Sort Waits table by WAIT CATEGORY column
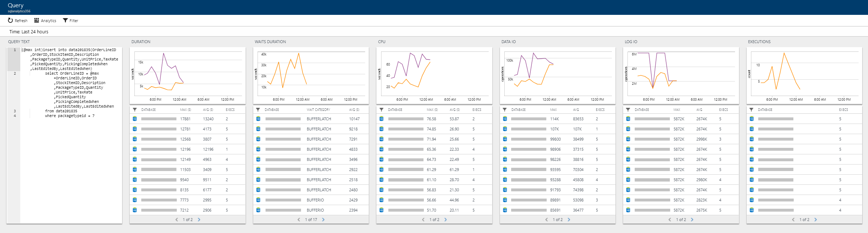868x233 pixels. 318,109
